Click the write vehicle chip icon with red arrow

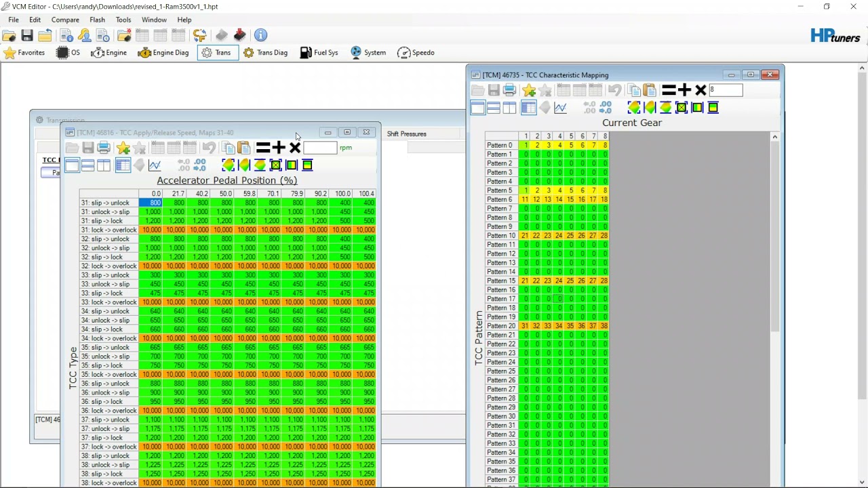239,35
